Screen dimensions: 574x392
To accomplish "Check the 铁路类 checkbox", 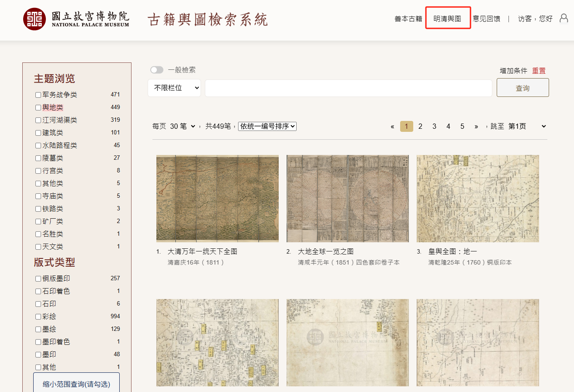I will click(x=38, y=209).
